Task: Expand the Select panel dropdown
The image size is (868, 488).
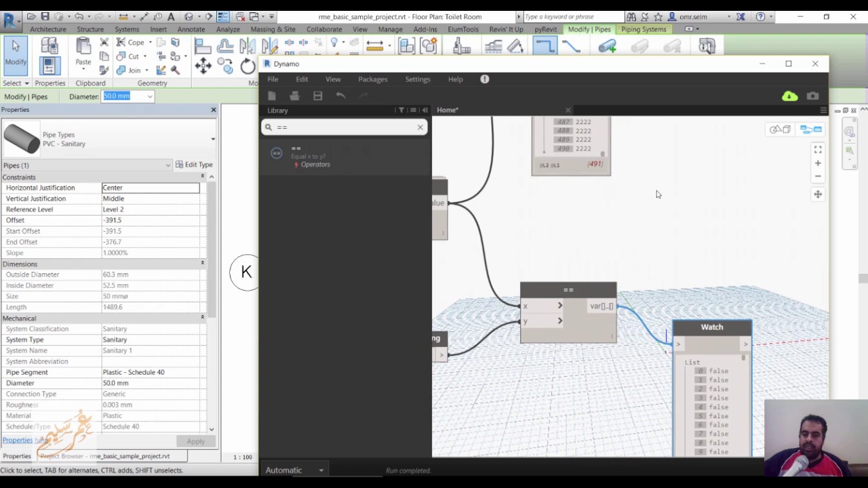Action: [16, 83]
